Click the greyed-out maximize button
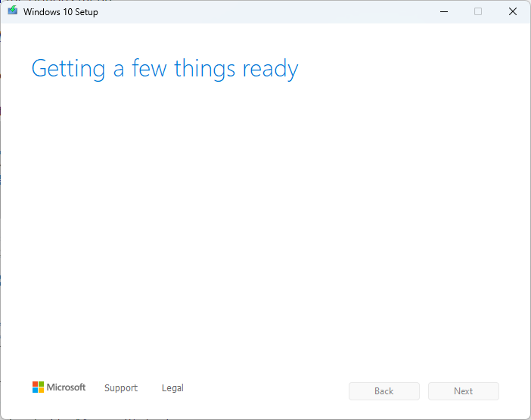 [478, 11]
